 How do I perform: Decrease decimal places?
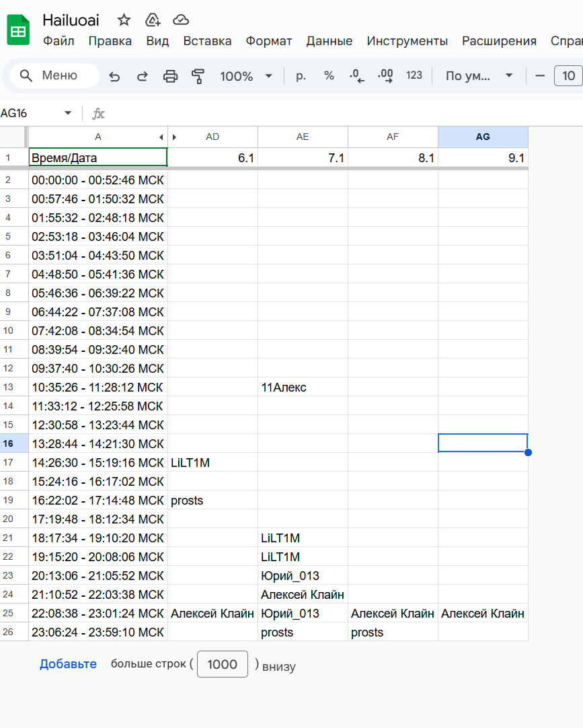tap(357, 76)
